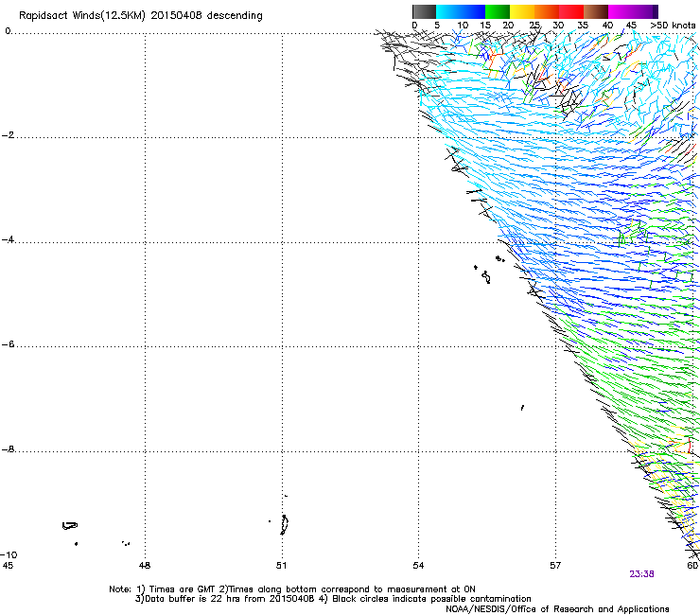
Task: Click longitude label '57' on bottom axis
Action: (x=555, y=566)
